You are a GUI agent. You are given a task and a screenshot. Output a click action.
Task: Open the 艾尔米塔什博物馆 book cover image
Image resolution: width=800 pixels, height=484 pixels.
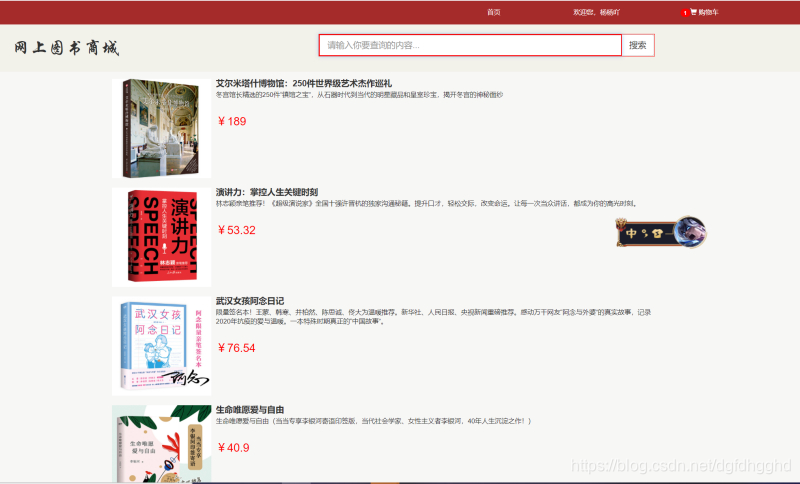[x=161, y=129]
